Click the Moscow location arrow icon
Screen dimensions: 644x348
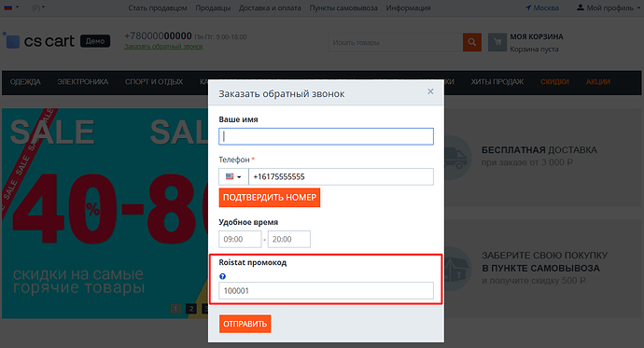coord(528,7)
